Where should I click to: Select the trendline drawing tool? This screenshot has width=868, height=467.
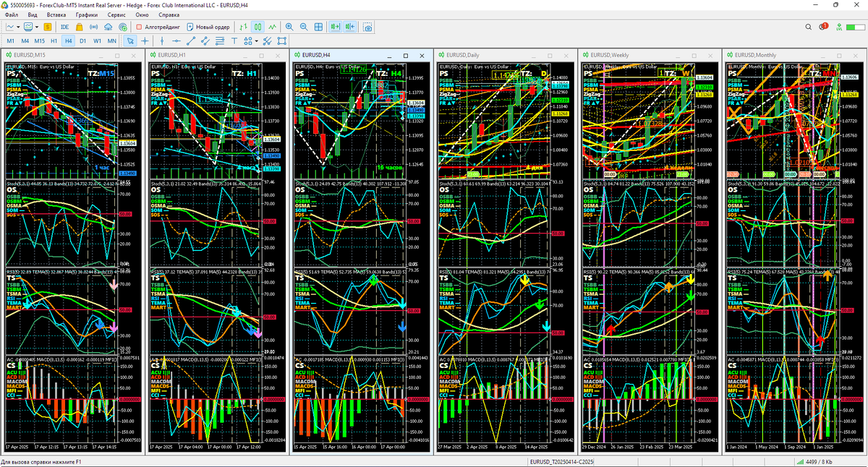tap(191, 41)
